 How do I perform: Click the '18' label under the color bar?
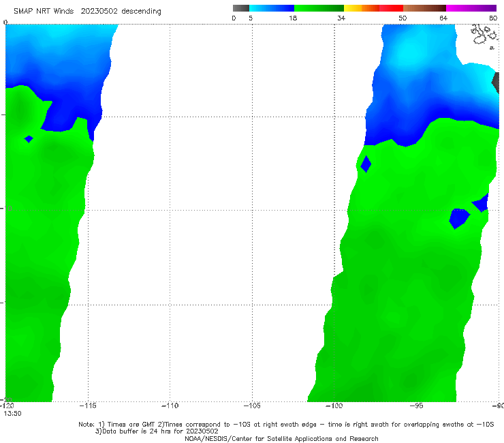coord(293,18)
